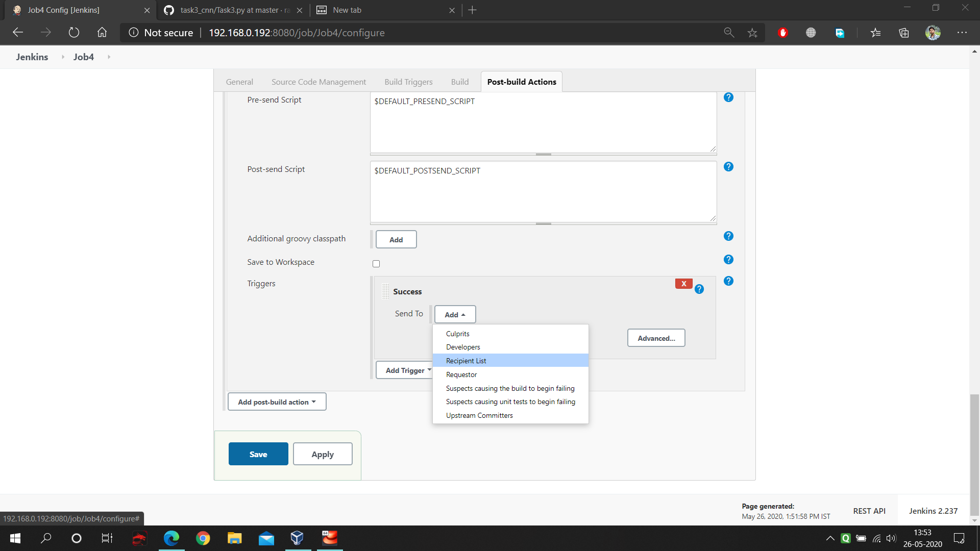Click help icon beside Post-send Script
The width and height of the screenshot is (980, 551).
pos(728,167)
